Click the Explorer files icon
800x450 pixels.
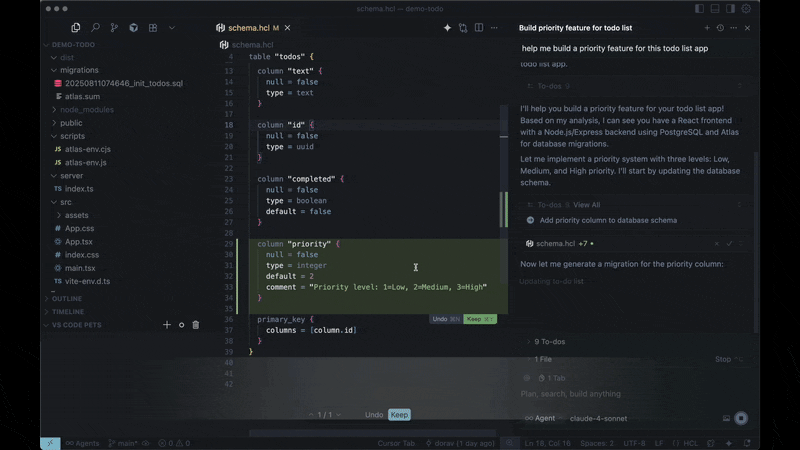(x=76, y=28)
